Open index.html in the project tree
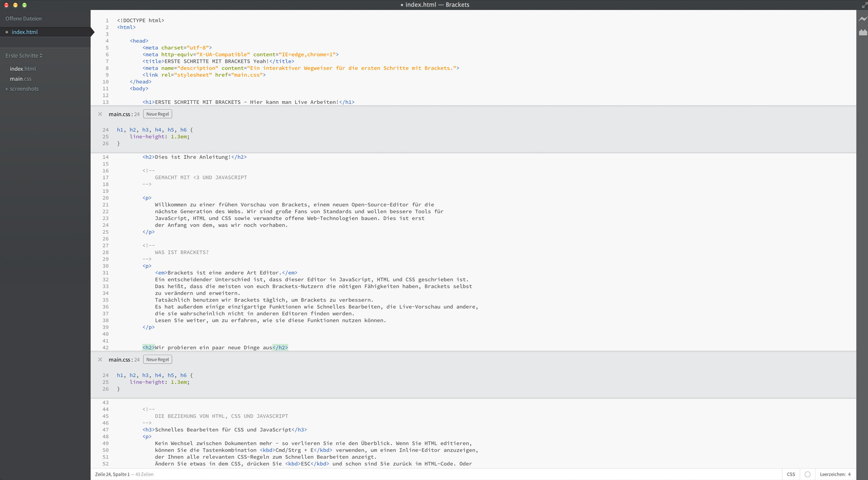Image resolution: width=868 pixels, height=480 pixels. tap(23, 69)
